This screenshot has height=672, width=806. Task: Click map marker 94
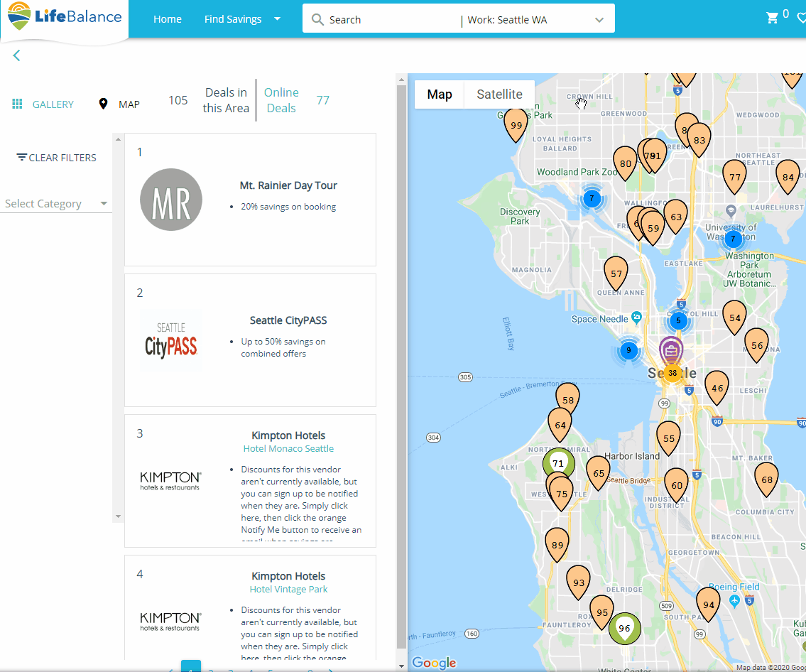pos(708,605)
